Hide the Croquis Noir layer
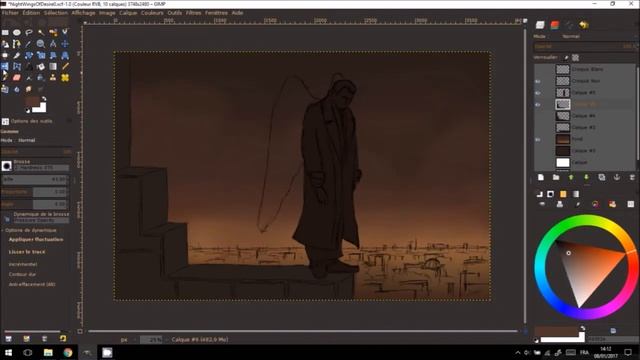 click(x=538, y=81)
